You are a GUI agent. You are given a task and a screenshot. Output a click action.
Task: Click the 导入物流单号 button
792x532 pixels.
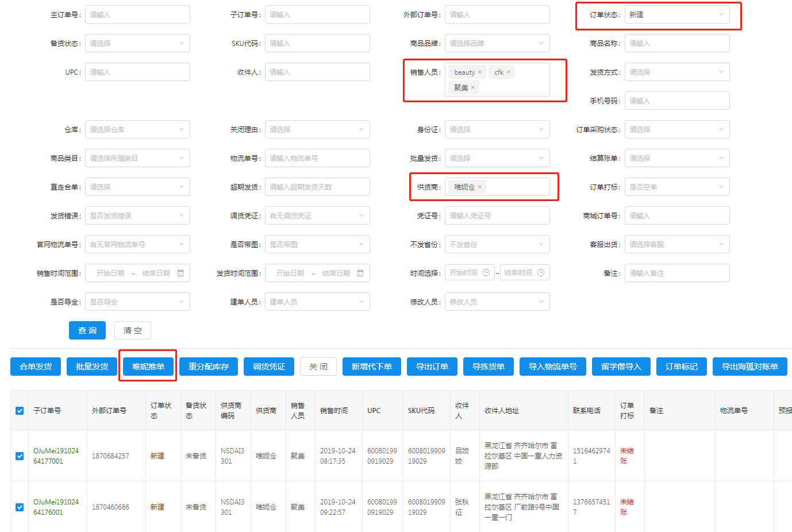pyautogui.click(x=553, y=367)
